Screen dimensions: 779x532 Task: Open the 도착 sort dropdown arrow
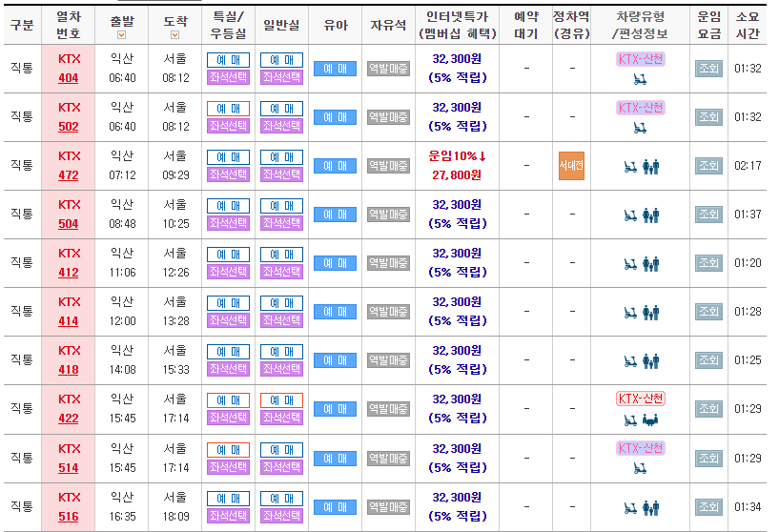pos(174,34)
